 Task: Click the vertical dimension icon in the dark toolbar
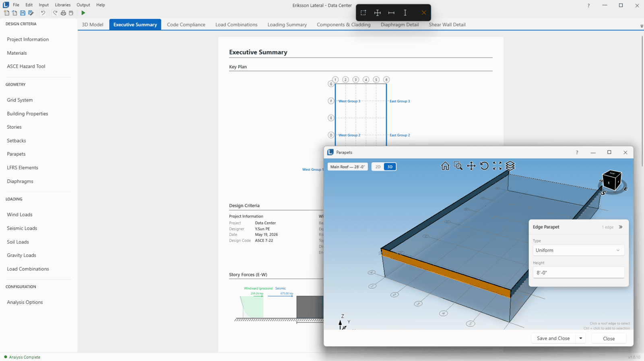tap(405, 13)
